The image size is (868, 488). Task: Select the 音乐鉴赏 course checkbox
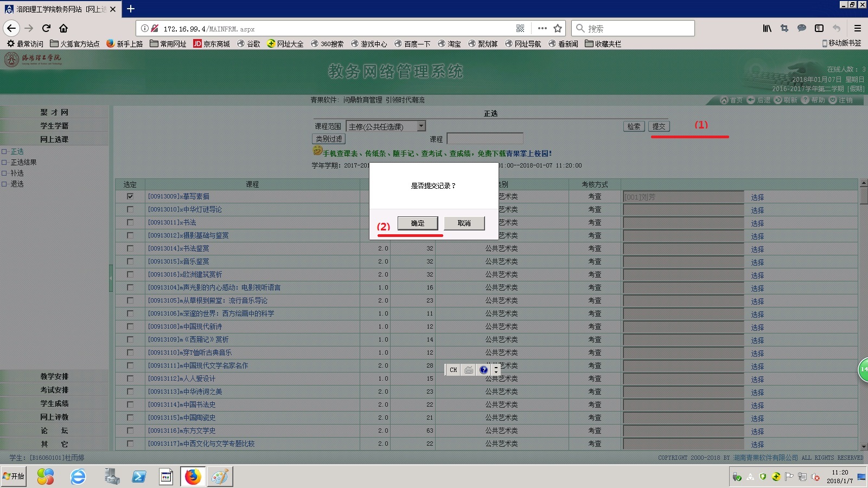(x=130, y=261)
